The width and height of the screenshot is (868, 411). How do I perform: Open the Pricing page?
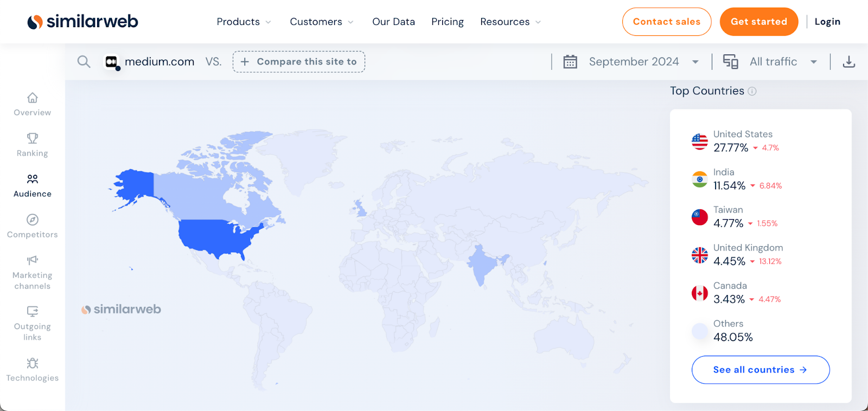point(448,22)
